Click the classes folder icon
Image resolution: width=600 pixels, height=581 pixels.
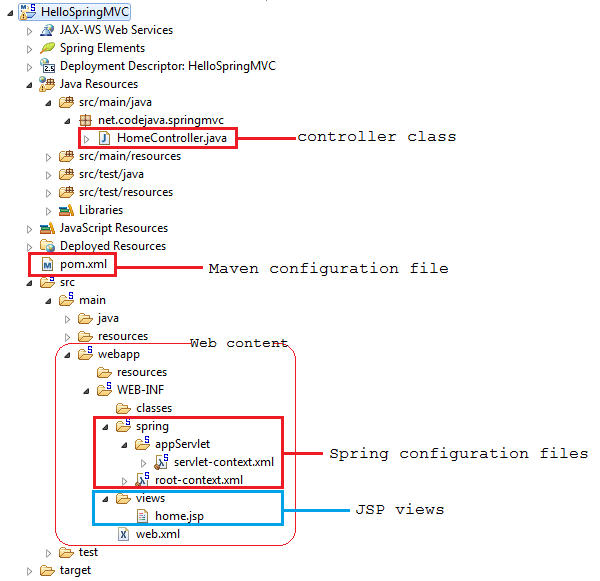[123, 408]
